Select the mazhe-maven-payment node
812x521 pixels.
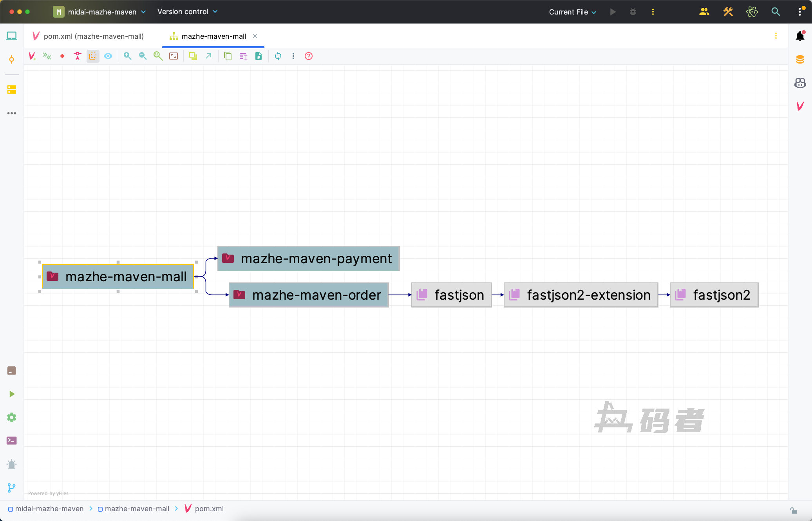coord(308,259)
